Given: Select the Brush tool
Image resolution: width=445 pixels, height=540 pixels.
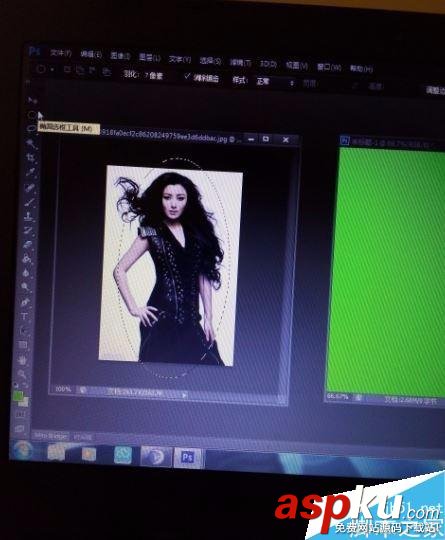Looking at the screenshot, I should (30, 202).
